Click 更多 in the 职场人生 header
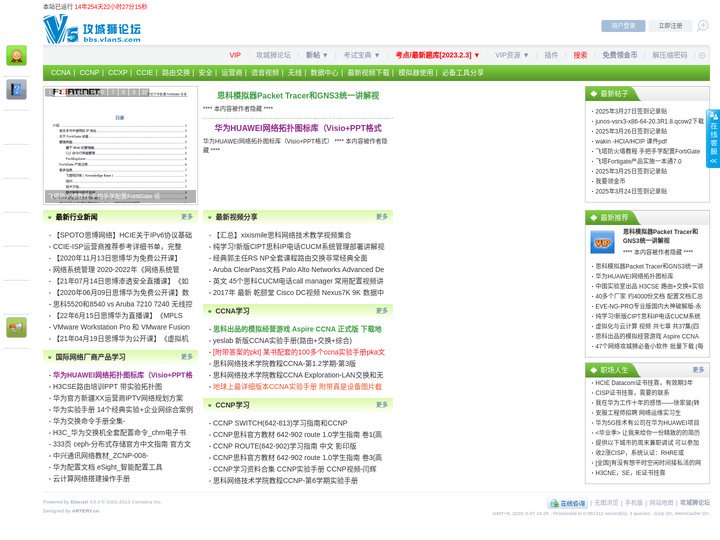The image size is (720, 540). click(698, 370)
